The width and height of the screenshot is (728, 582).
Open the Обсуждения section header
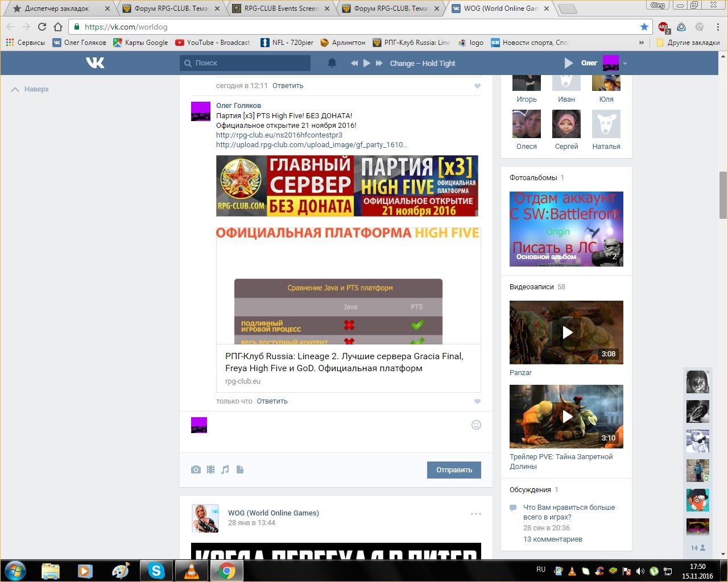tap(530, 490)
